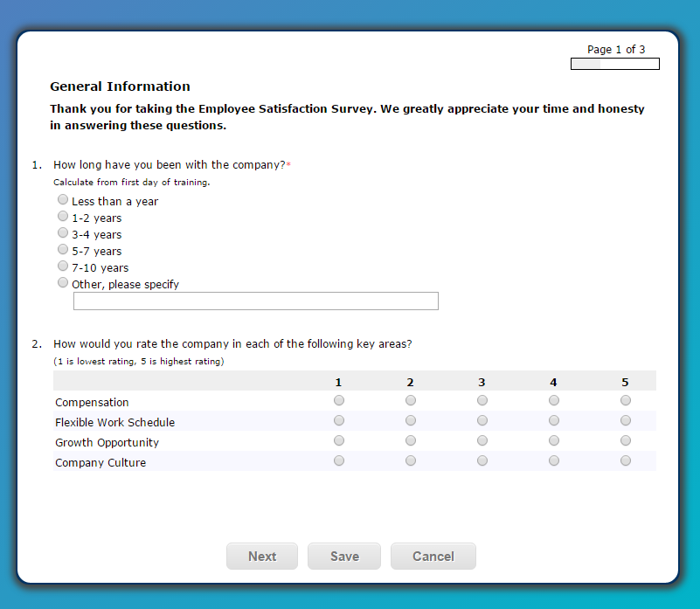Rate Growth Opportunity as 1

338,440
